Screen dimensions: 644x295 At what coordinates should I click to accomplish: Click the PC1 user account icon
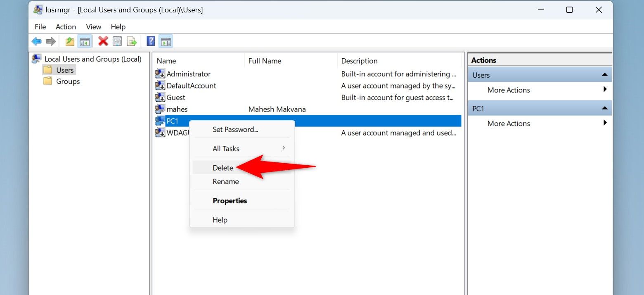pyautogui.click(x=160, y=121)
